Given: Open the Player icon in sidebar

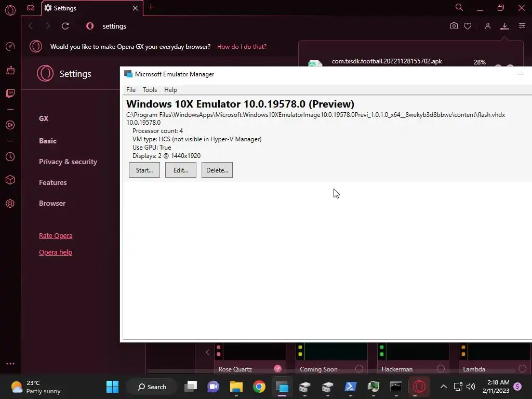Looking at the screenshot, I should (10, 125).
